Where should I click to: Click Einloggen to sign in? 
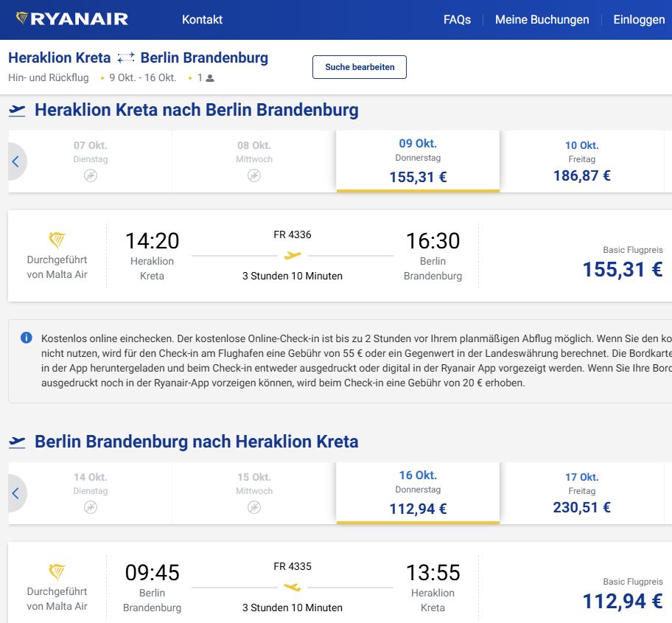point(639,20)
